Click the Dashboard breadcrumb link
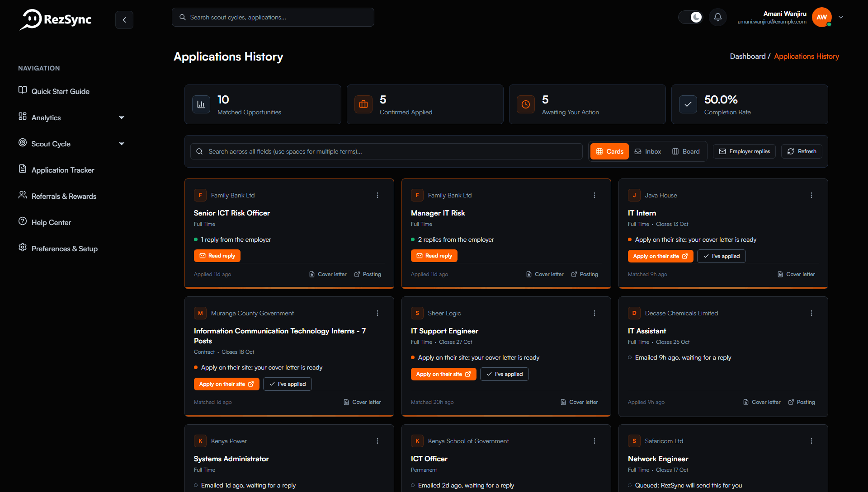 coord(748,56)
